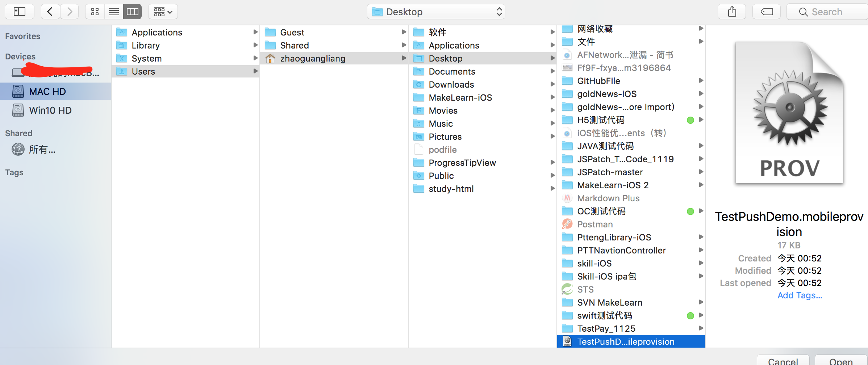Switch to list view mode
The width and height of the screenshot is (868, 365).
[x=114, y=12]
